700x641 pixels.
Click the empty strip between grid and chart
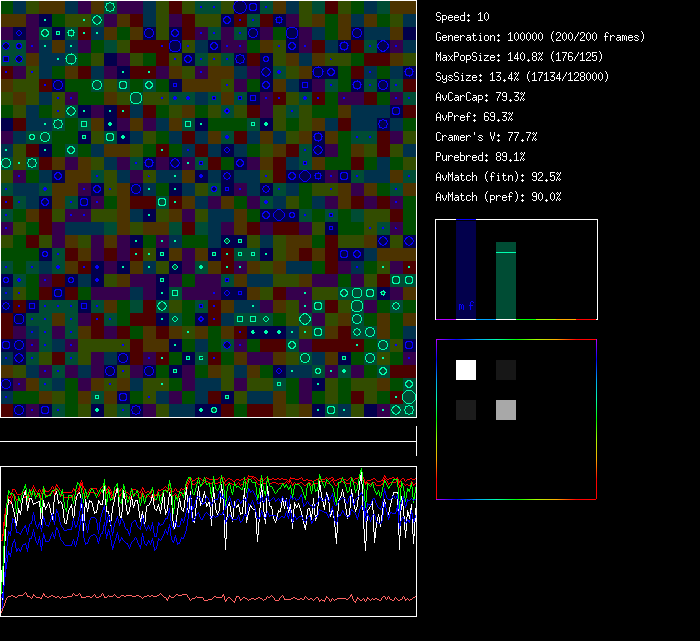pos(208,431)
